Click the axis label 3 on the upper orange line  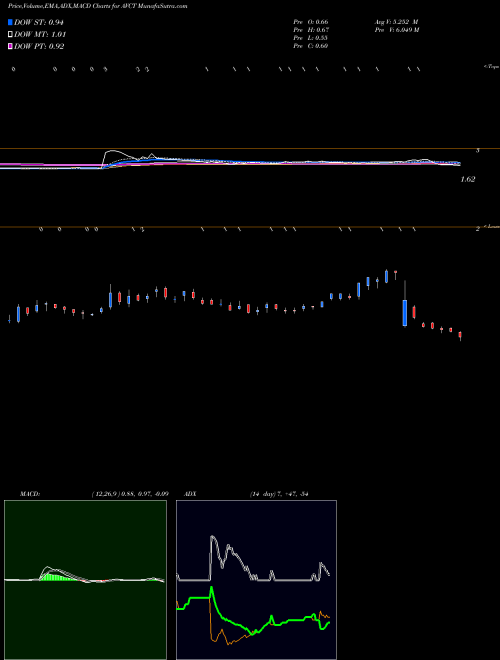coord(477,150)
